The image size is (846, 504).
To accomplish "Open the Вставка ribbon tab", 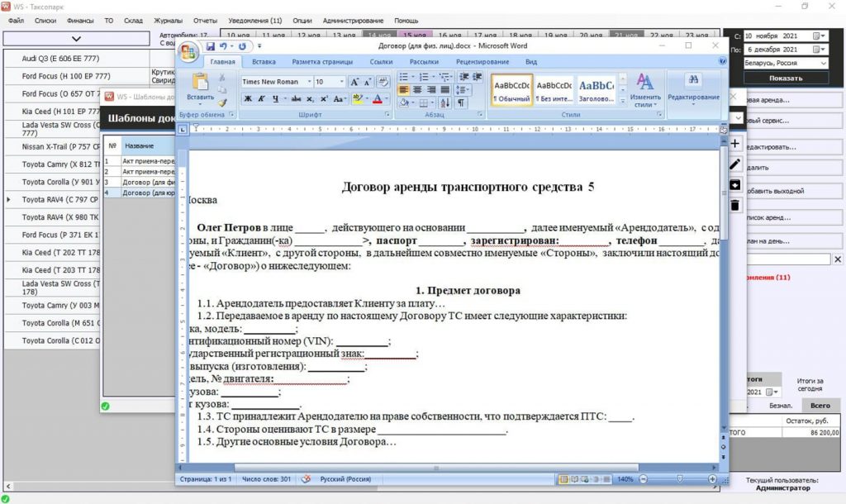I will 264,61.
